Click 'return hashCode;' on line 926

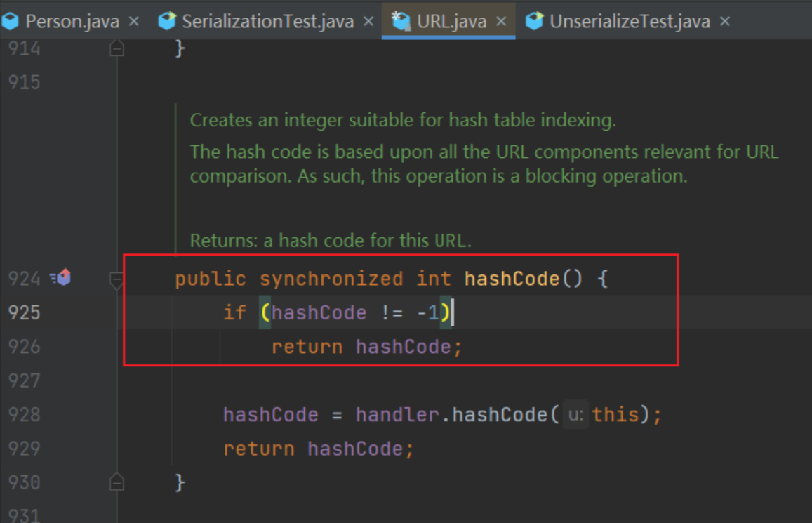click(x=366, y=347)
